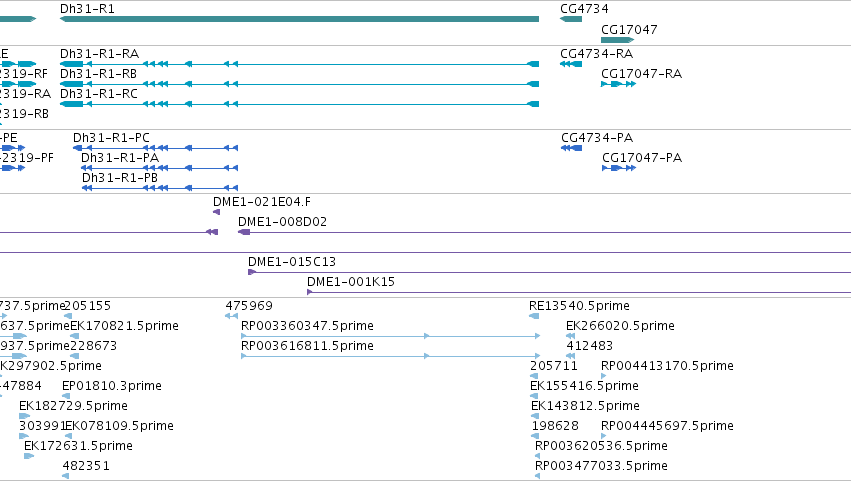Click the RP004413170.5prime EST label
This screenshot has width=851, height=481.
tap(667, 366)
